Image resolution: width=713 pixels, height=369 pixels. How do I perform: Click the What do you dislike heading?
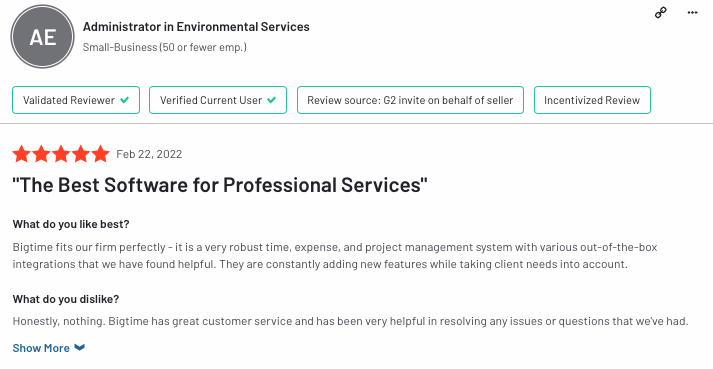click(66, 299)
